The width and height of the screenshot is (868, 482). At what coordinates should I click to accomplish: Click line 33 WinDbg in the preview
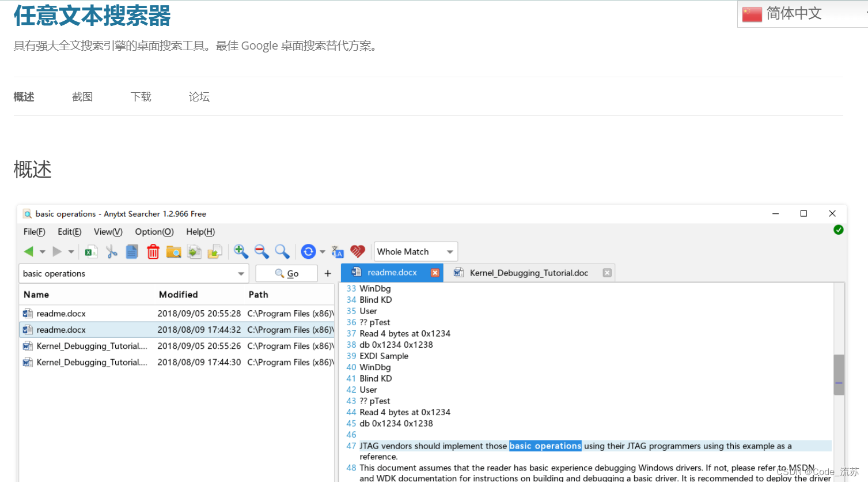(x=375, y=289)
